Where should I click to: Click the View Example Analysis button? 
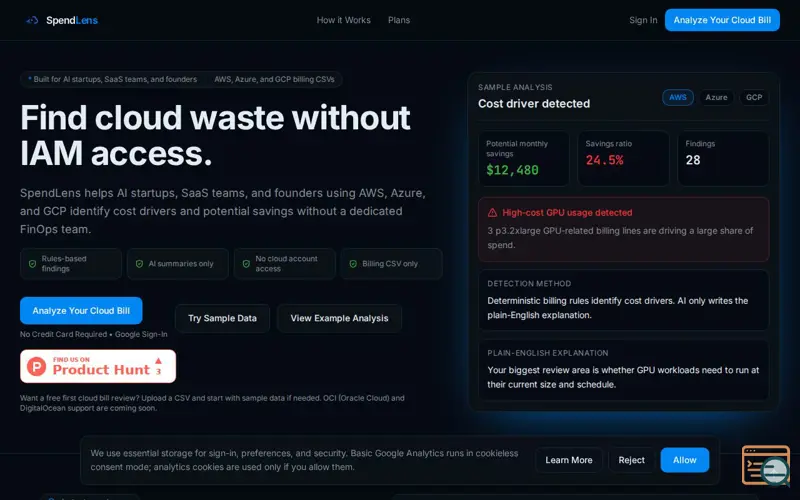(x=339, y=318)
